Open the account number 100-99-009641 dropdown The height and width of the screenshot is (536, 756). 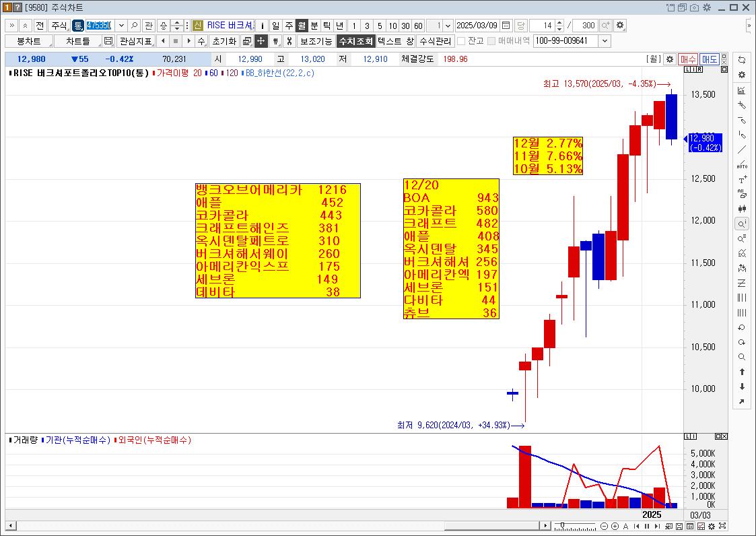pyautogui.click(x=605, y=41)
